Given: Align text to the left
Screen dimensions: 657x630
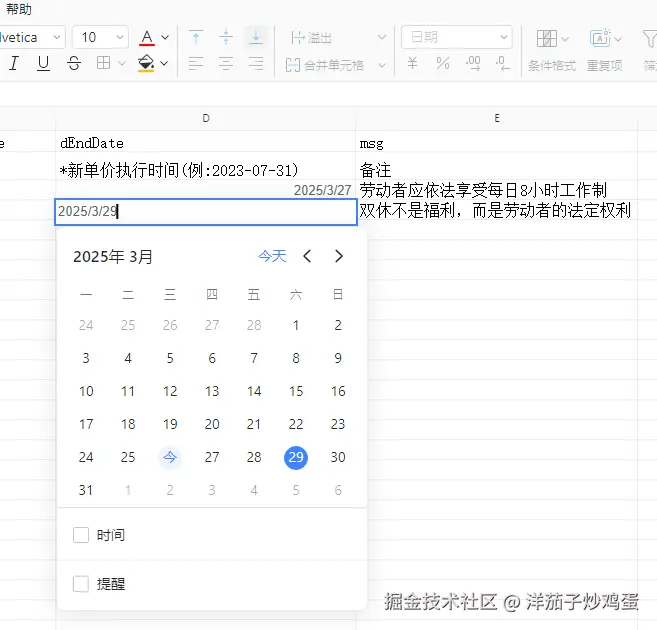Looking at the screenshot, I should click(x=196, y=63).
